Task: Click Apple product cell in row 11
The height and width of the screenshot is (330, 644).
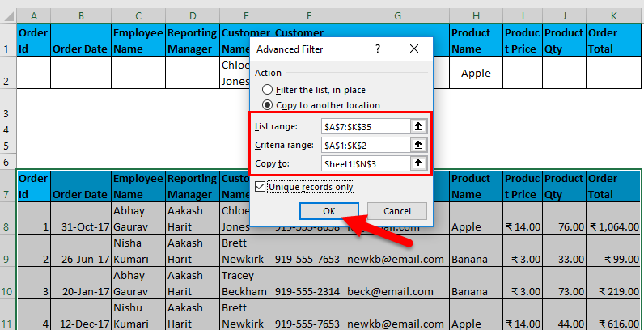Action: (x=476, y=315)
